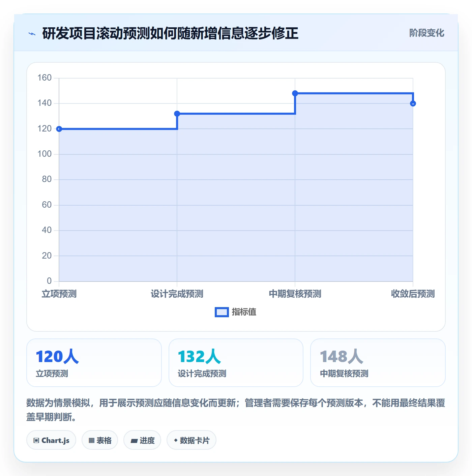The image size is (472, 476).
Task: Click the y-axis value 100
Action: (45, 154)
